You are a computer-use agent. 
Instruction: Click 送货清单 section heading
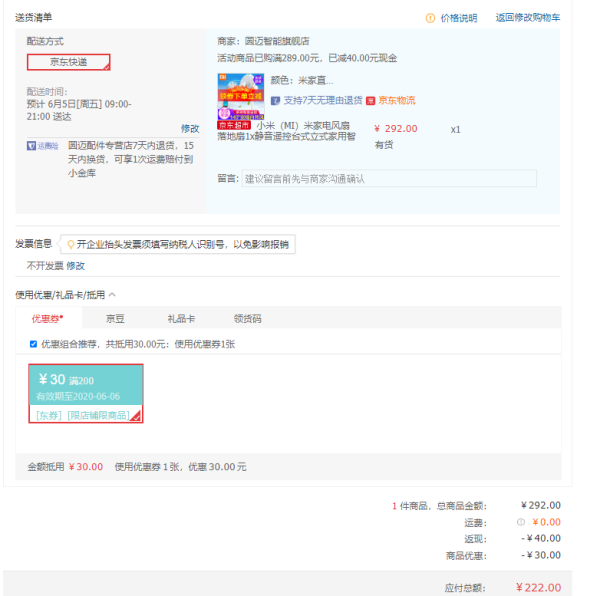[33, 18]
